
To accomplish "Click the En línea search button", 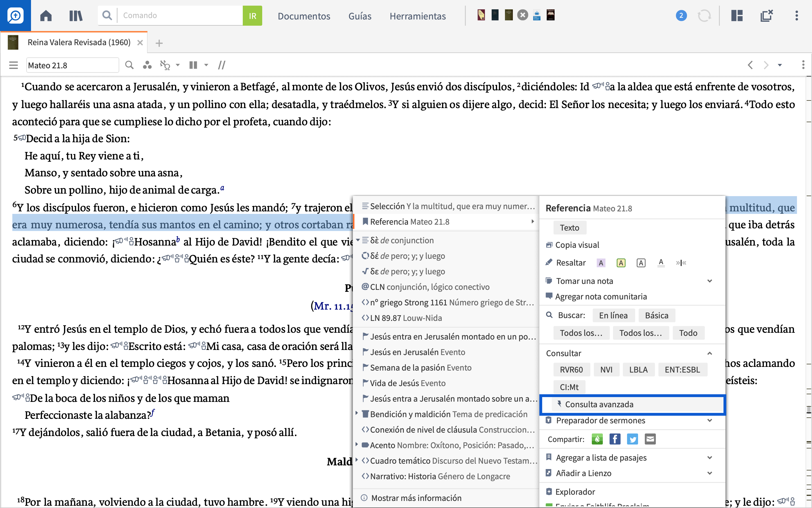I will pos(613,316).
